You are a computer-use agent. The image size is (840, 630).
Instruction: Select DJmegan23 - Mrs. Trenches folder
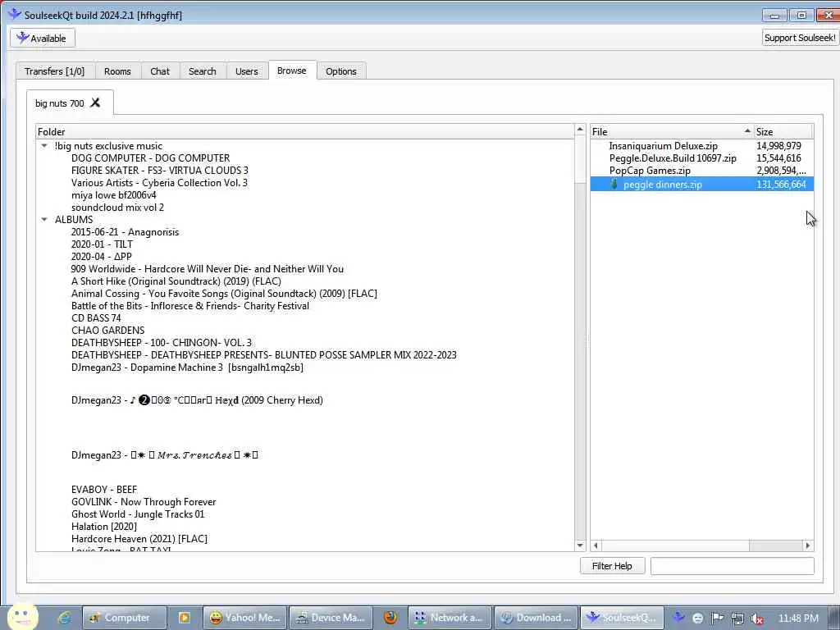164,455
